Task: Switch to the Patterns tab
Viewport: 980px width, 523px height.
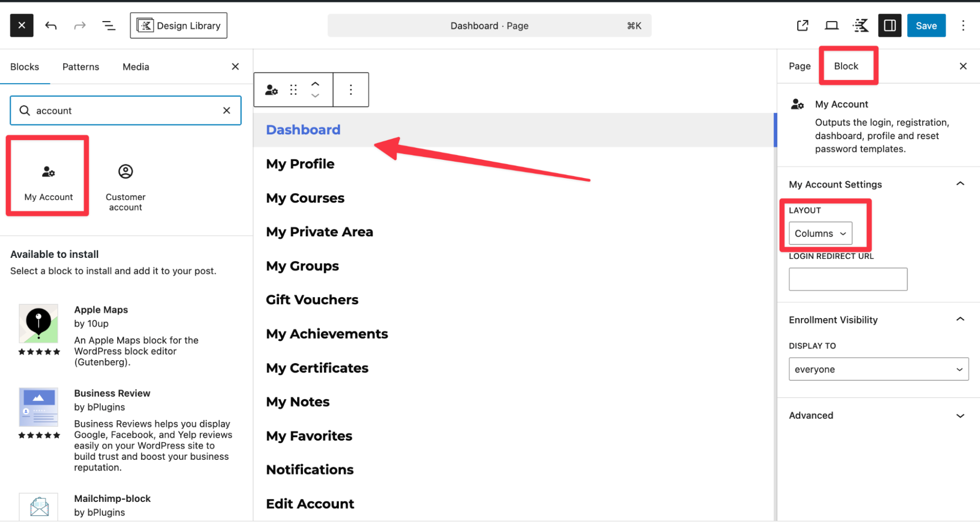Action: click(x=80, y=67)
